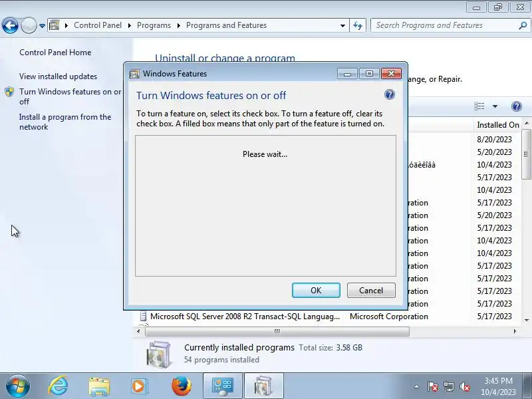Launch Internet Explorer from taskbar
532x399 pixels.
click(59, 386)
